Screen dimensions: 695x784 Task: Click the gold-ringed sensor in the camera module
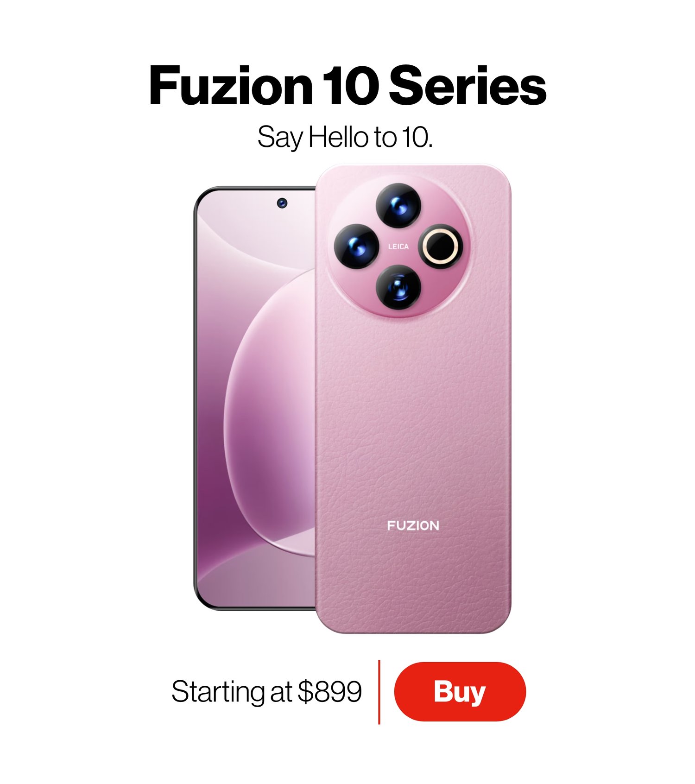point(440,247)
